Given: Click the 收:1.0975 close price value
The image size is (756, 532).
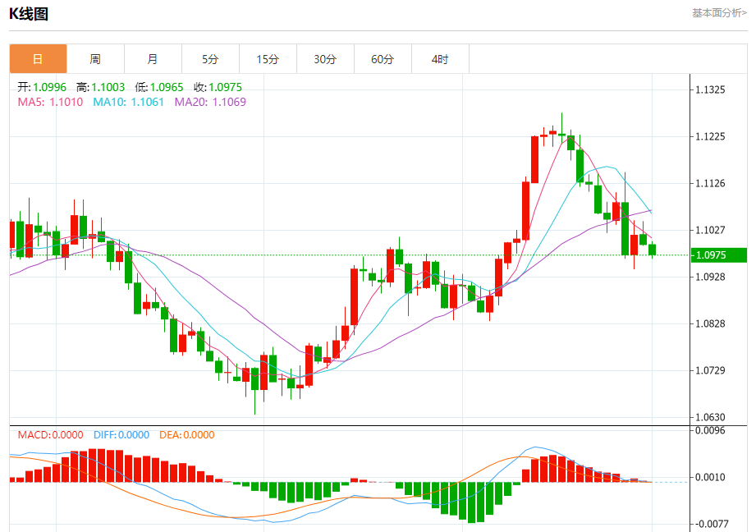Looking at the screenshot, I should pos(218,87).
